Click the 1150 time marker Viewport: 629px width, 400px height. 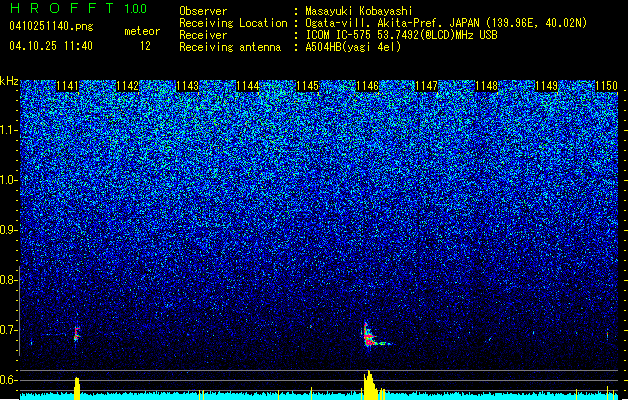(606, 86)
